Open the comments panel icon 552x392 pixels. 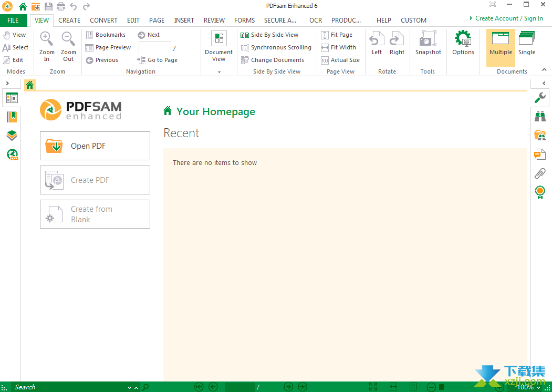[x=540, y=154]
